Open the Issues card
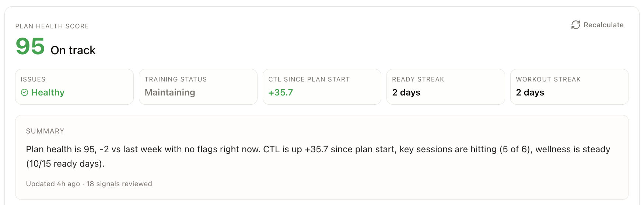This screenshot has height=205, width=644. 74,87
